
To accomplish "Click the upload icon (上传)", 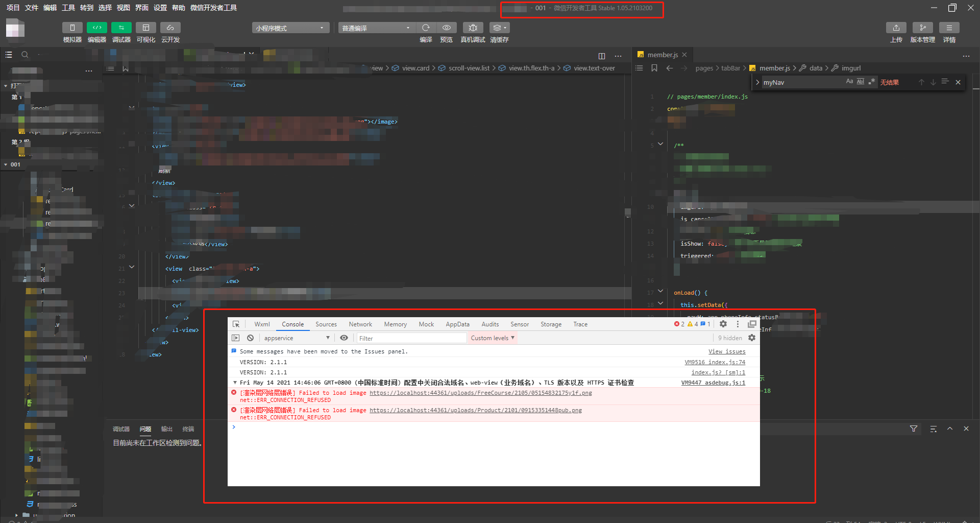I will click(896, 28).
